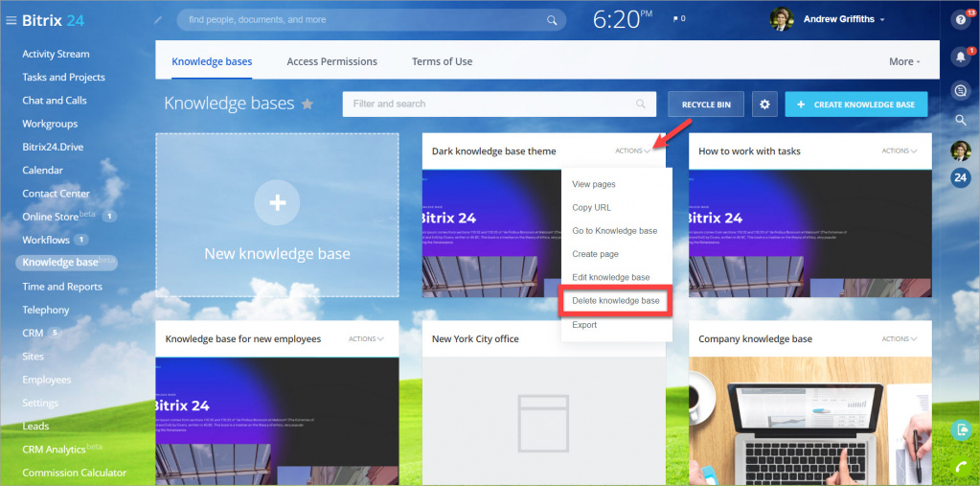Click the teal callback widget icon
The width and height of the screenshot is (980, 486).
pyautogui.click(x=961, y=430)
